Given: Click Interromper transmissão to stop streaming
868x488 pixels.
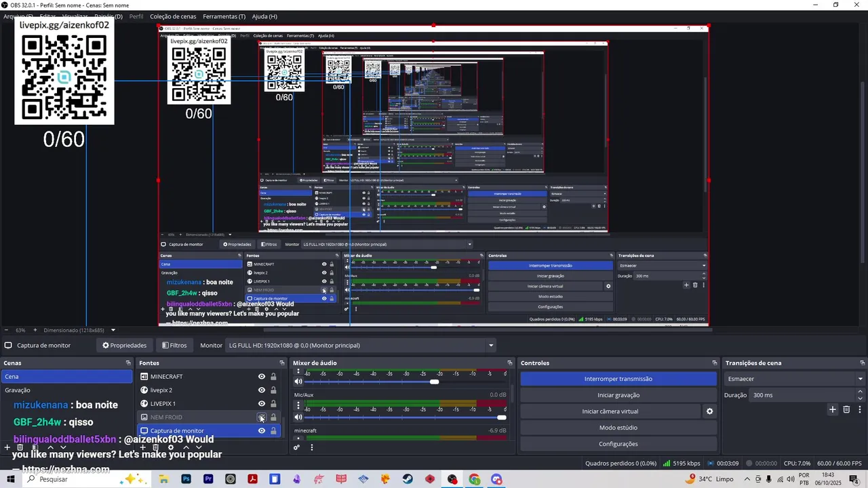Looking at the screenshot, I should (x=618, y=379).
